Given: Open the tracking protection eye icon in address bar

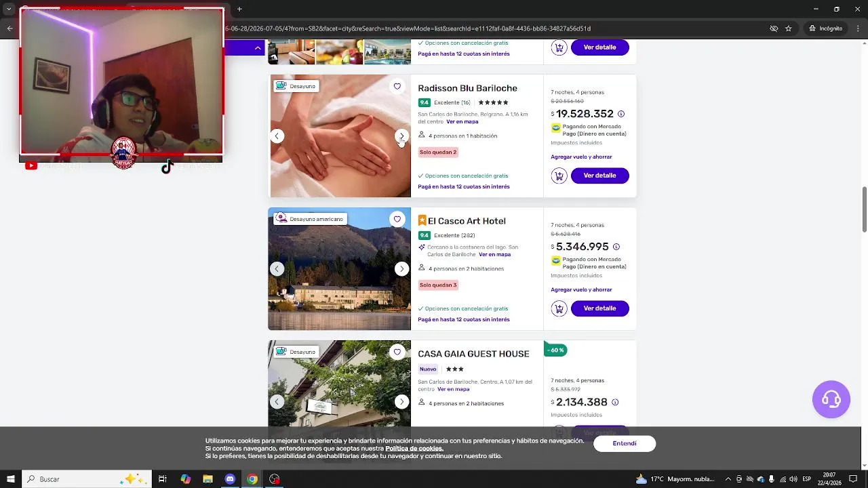Looking at the screenshot, I should pyautogui.click(x=774, y=28).
